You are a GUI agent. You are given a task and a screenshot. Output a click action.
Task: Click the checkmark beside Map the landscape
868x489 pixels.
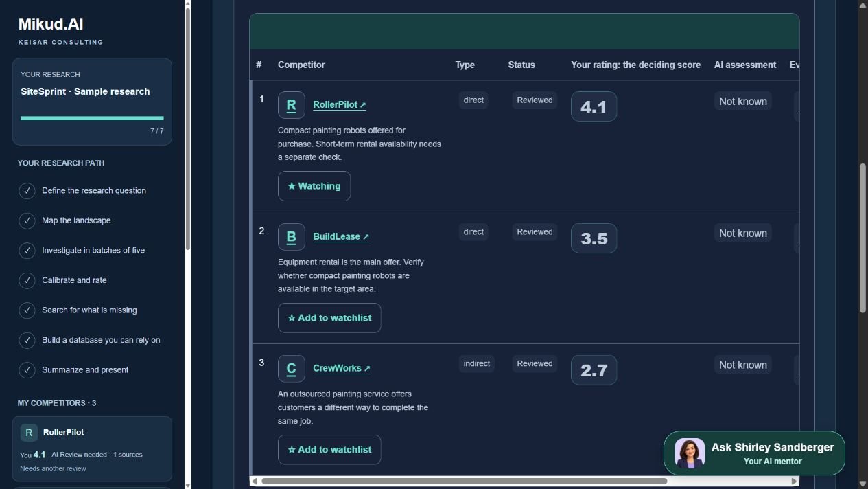27,220
